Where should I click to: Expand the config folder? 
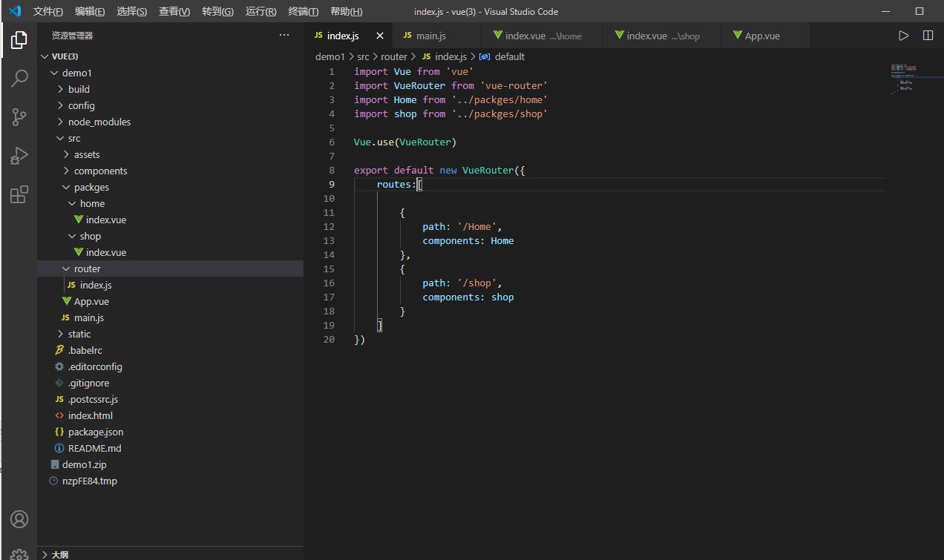pos(170,105)
